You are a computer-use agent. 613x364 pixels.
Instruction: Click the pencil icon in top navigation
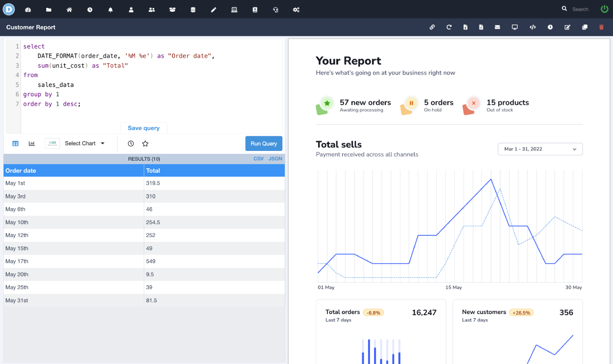[214, 9]
